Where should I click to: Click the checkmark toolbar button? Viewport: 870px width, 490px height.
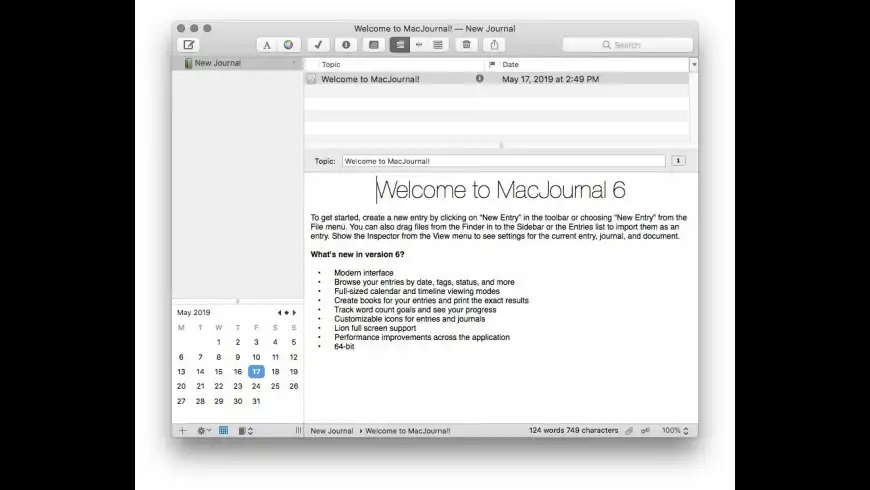point(318,45)
